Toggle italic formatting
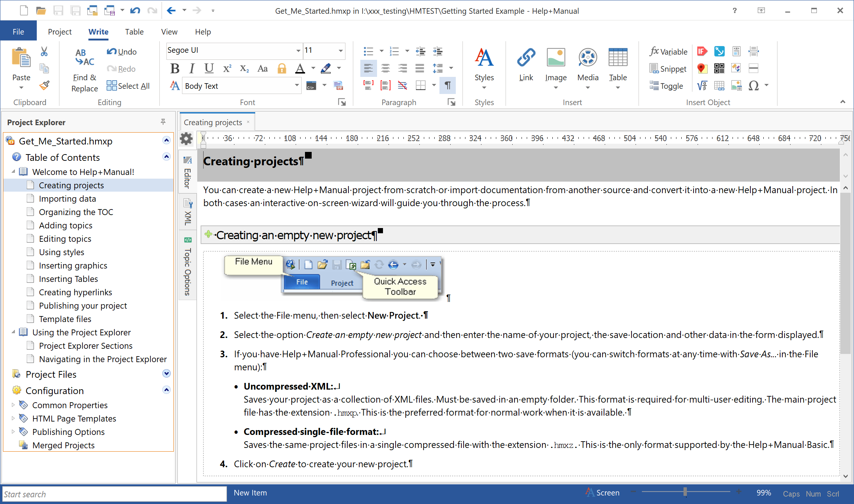This screenshot has width=854, height=504. coord(192,68)
